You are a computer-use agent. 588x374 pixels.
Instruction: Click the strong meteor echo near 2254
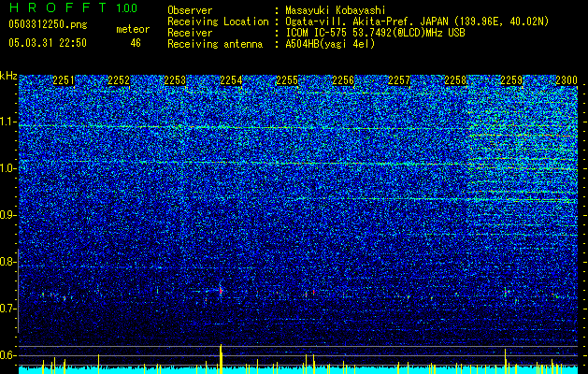tap(221, 290)
